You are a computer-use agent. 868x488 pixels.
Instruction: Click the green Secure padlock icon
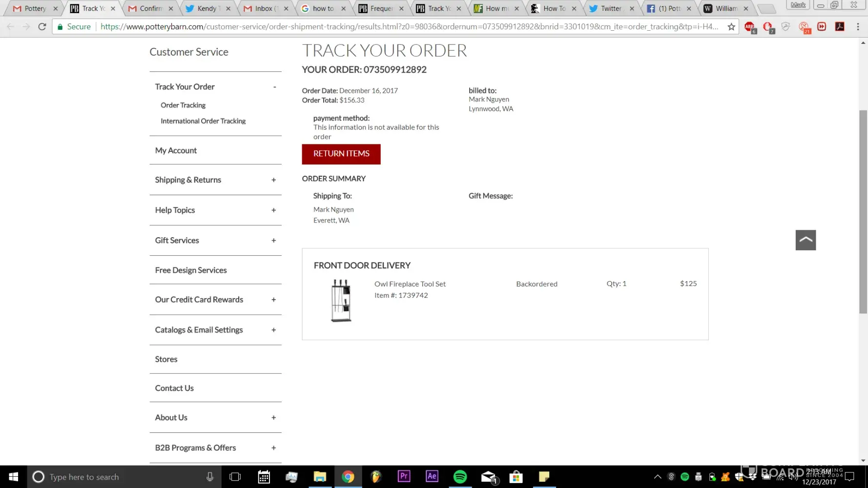pos(60,27)
